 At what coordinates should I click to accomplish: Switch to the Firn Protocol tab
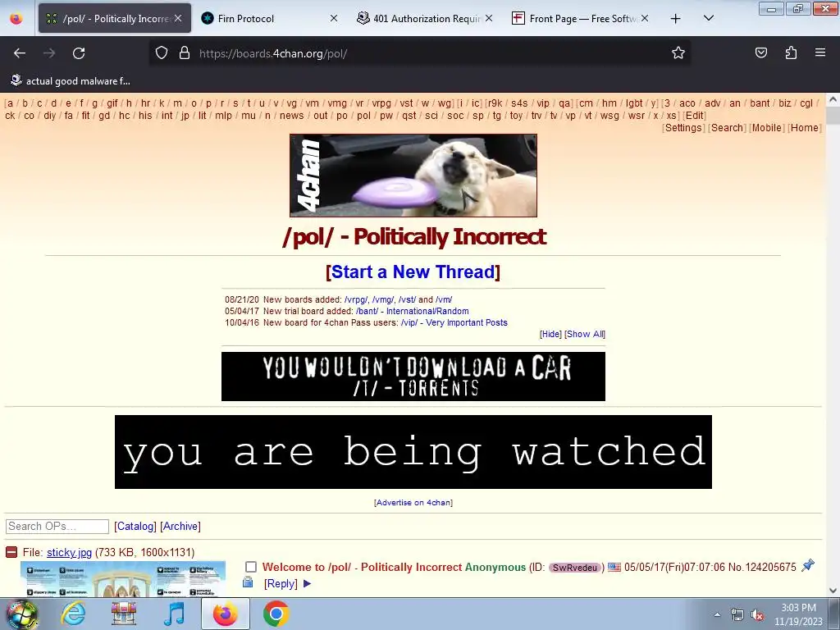[x=269, y=18]
